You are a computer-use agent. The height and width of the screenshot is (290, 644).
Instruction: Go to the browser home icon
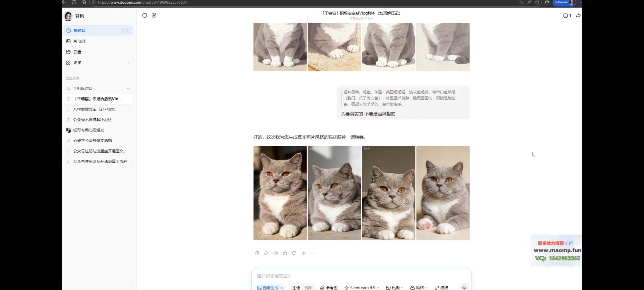tap(84, 2)
